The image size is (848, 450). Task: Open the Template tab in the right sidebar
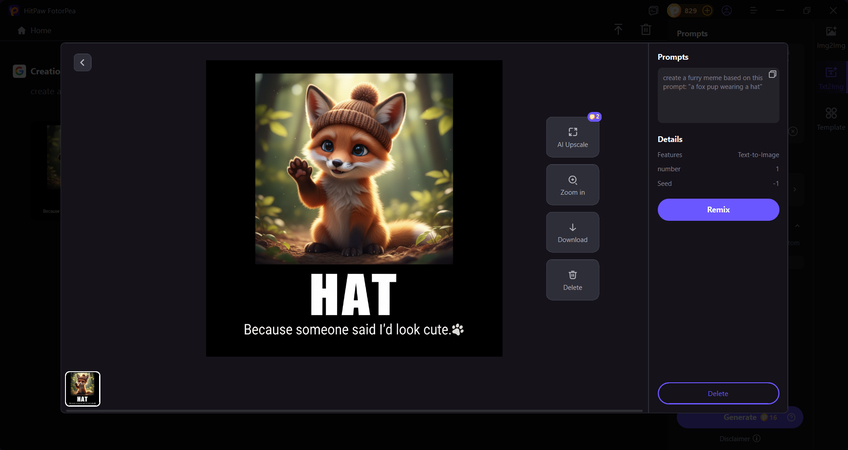tap(831, 119)
